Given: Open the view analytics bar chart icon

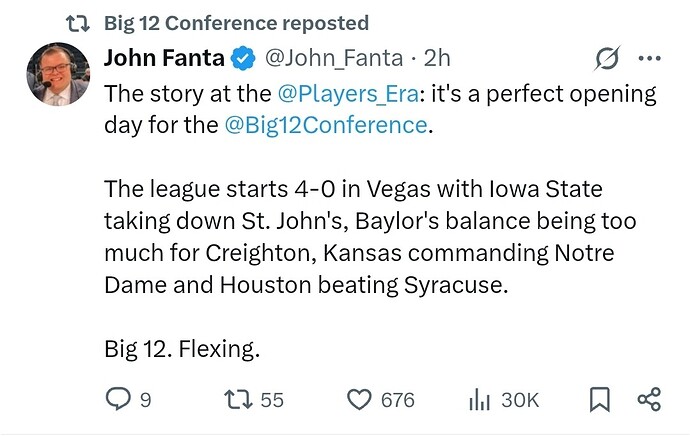Looking at the screenshot, I should 479,400.
